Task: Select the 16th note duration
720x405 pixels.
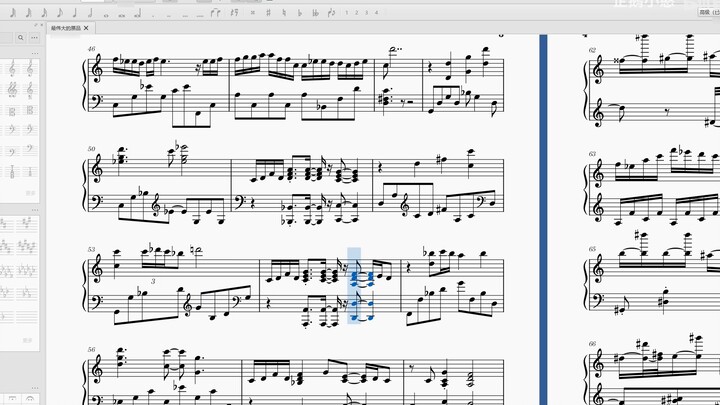Action: pos(44,13)
